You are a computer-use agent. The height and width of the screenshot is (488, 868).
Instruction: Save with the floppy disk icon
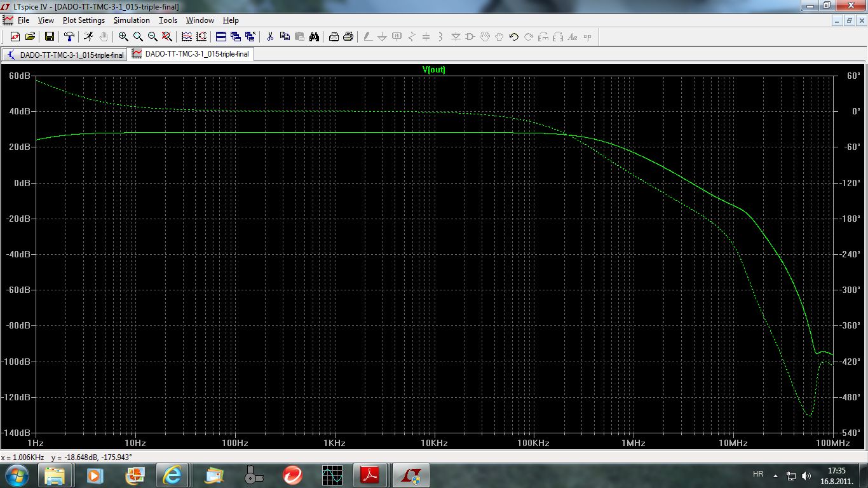click(50, 37)
